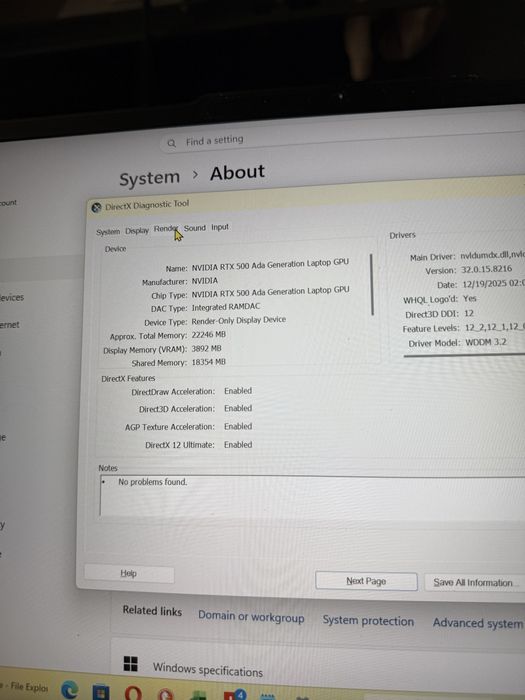This screenshot has height=700, width=525.
Task: Go to the Input tab
Action: coord(220,227)
